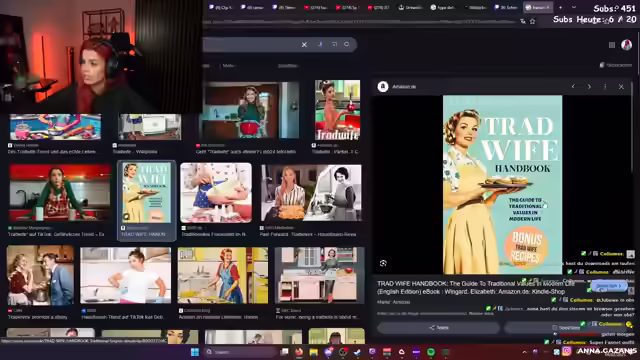Bookmark this page with the star icon
Screen dimensions: 640x360
pyautogui.click(x=533, y=21)
